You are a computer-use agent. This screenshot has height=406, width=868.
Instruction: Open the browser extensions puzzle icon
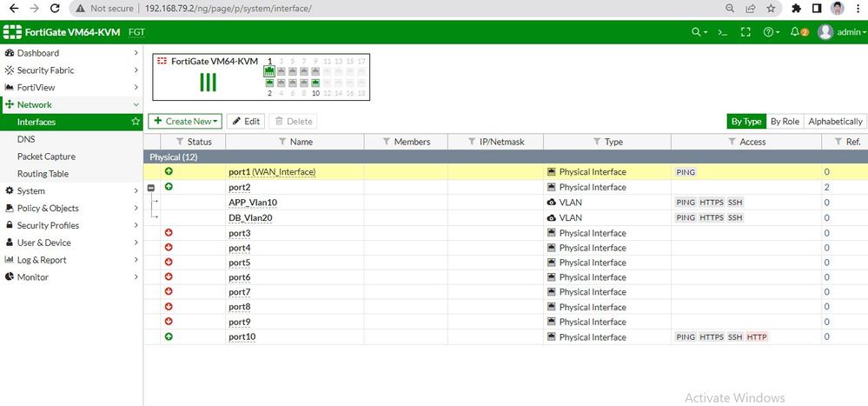point(796,9)
